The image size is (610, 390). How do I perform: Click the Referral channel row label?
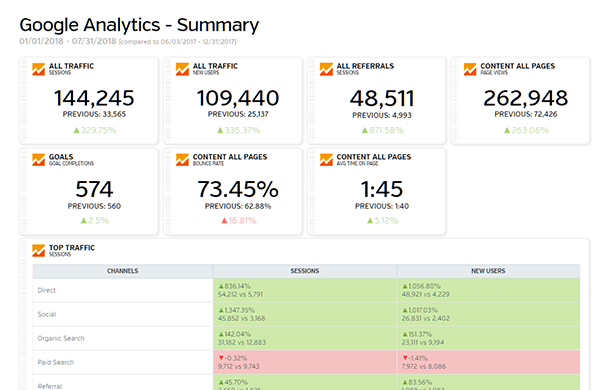tap(50, 386)
